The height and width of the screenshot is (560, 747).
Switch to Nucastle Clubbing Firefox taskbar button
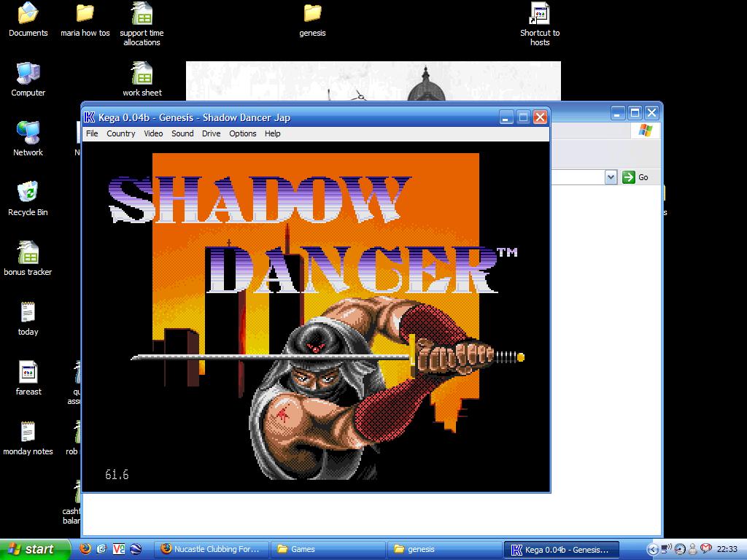point(211,549)
